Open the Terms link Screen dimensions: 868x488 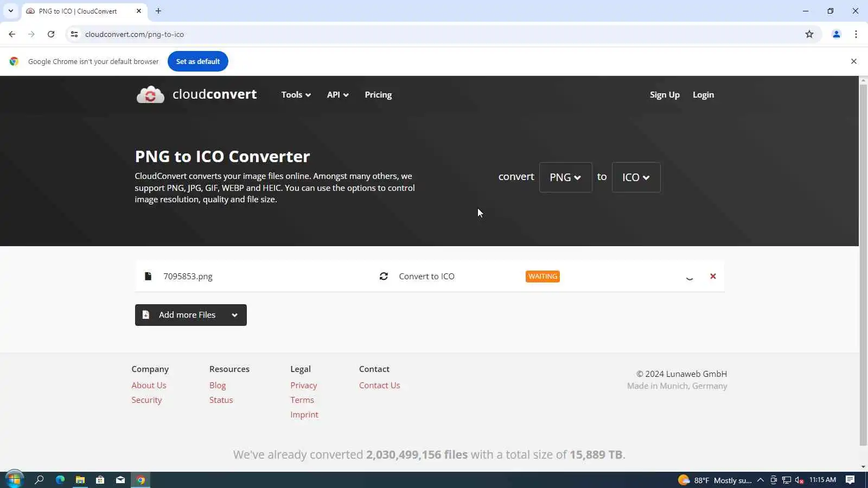[302, 400]
